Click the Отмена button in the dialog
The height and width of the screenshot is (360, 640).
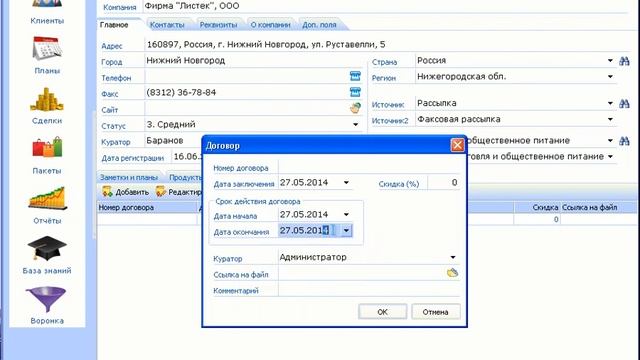[x=436, y=312]
